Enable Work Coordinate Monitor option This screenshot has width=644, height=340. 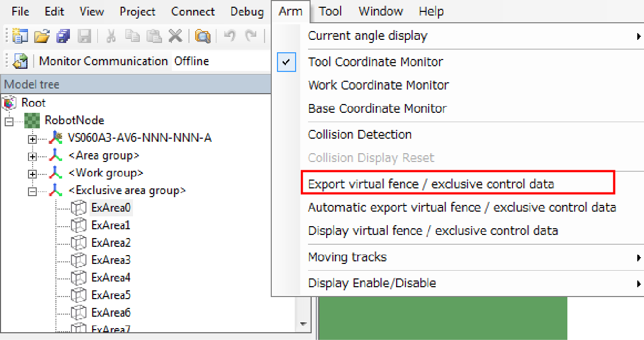tap(378, 85)
